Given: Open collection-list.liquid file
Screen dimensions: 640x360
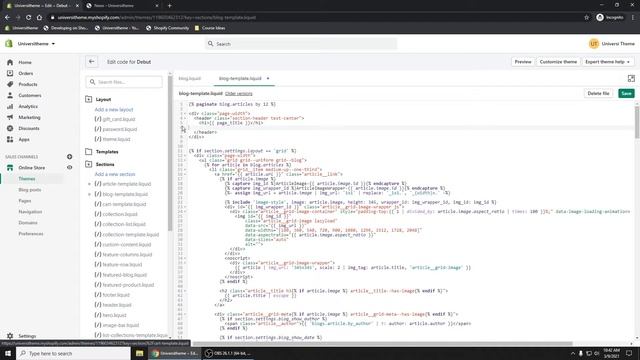Looking at the screenshot, I should click(x=124, y=224).
